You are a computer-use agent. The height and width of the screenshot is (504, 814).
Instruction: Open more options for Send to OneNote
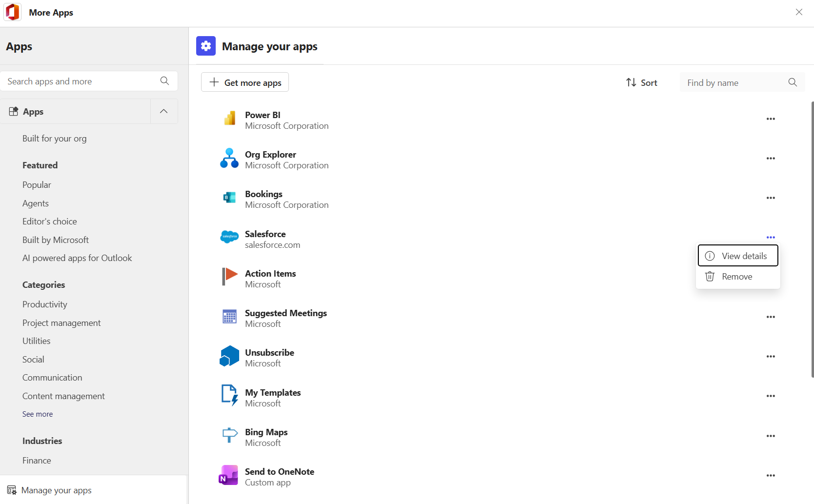771,476
